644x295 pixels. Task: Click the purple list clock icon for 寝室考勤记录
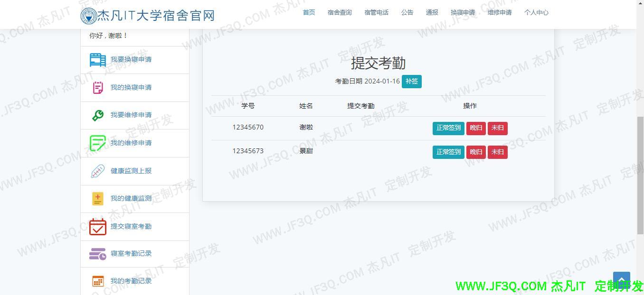pyautogui.click(x=98, y=254)
